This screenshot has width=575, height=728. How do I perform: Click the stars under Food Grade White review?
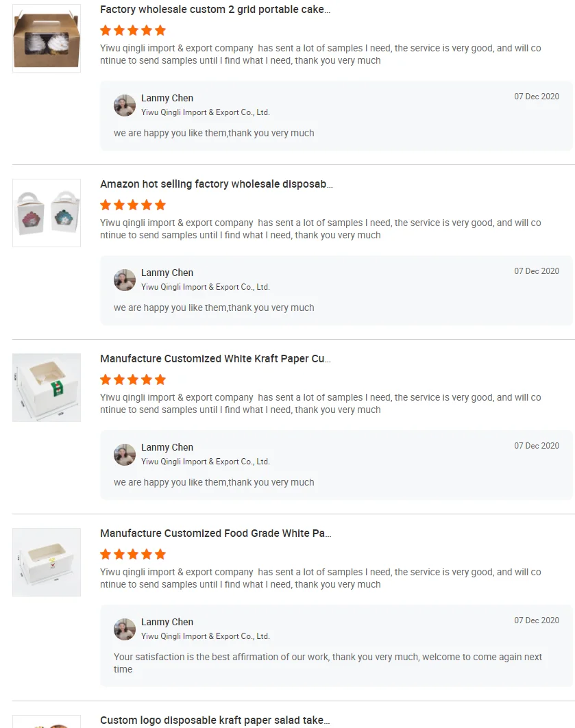(x=133, y=554)
